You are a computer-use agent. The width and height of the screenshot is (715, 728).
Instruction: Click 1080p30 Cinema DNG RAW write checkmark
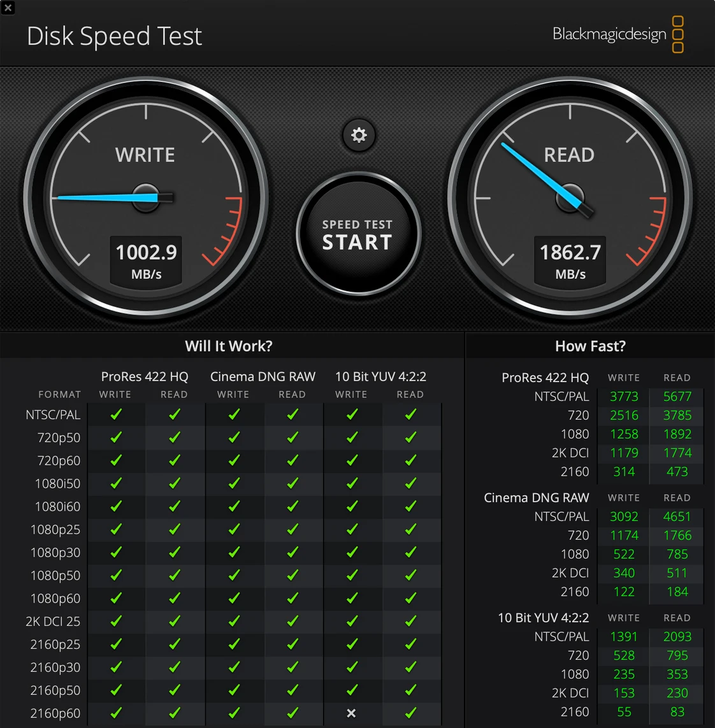pos(234,552)
